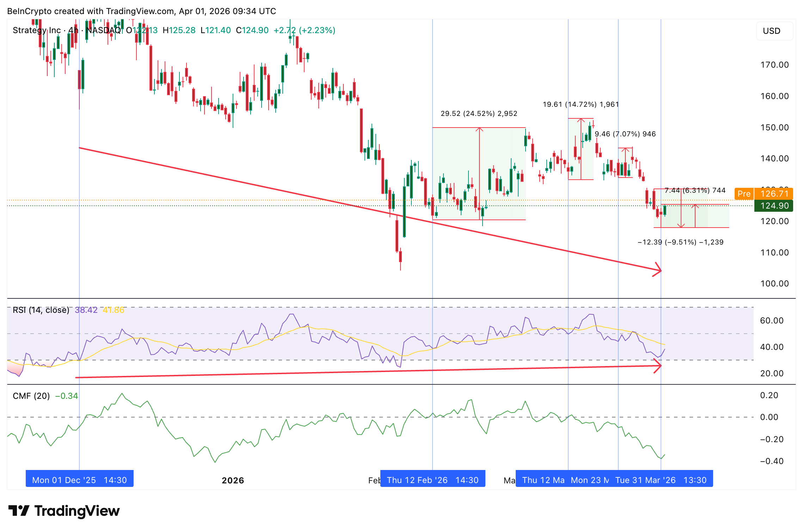Click the TradingView logo icon
The width and height of the screenshot is (803, 532).
click(x=19, y=511)
